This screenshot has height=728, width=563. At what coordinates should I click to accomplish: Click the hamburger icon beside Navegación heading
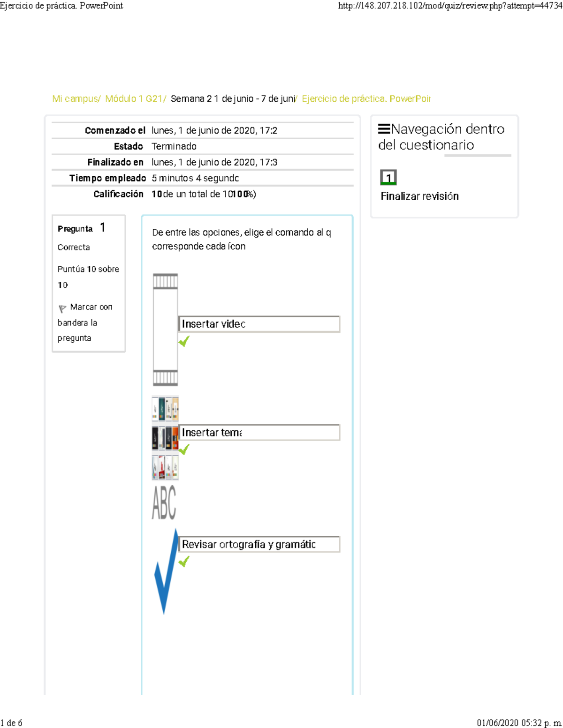pyautogui.click(x=384, y=129)
